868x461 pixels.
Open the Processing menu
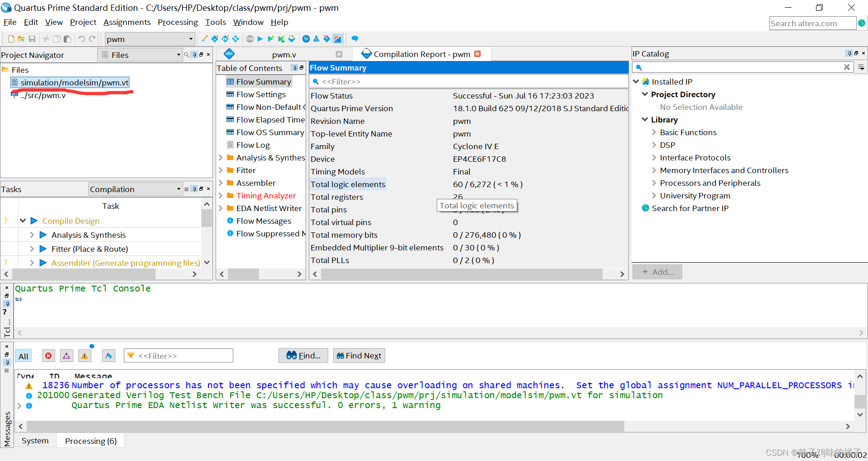[x=178, y=22]
